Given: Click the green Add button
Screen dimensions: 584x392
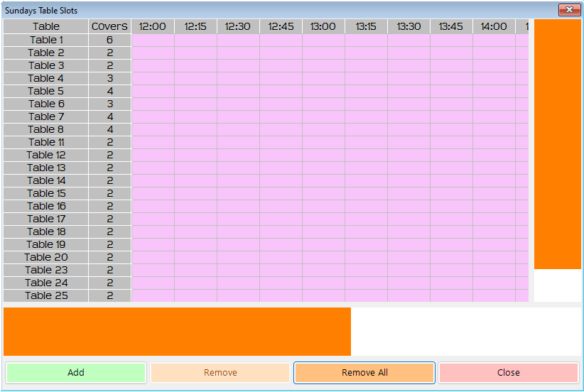Looking at the screenshot, I should (76, 373).
